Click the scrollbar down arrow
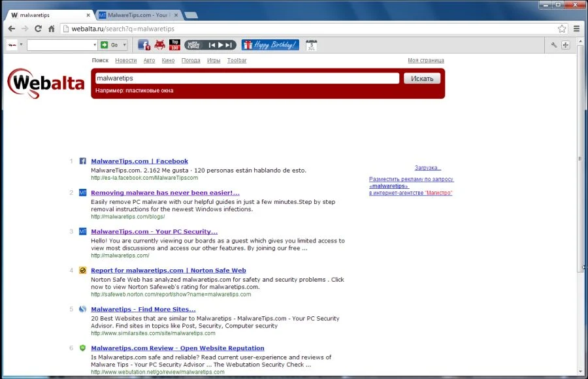The image size is (588, 379). tap(580, 372)
